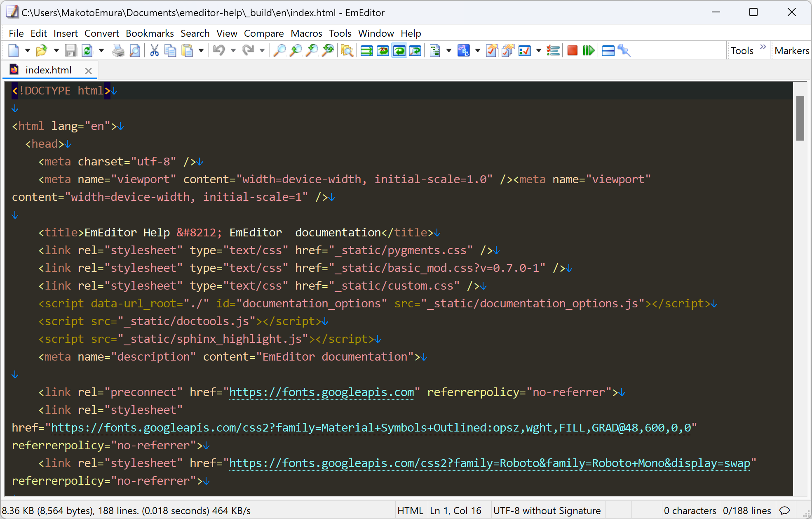Expand the customize checkmark dropdown arrow
The height and width of the screenshot is (519, 812).
pyautogui.click(x=539, y=51)
